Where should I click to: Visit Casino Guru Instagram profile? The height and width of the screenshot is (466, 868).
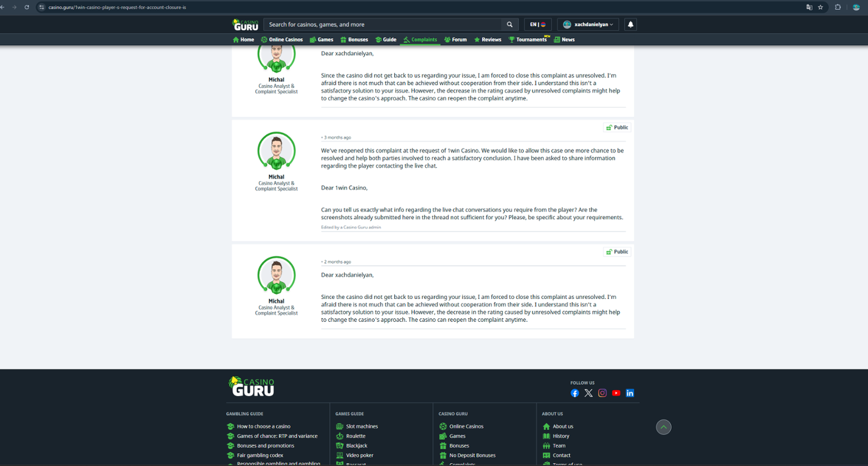602,393
